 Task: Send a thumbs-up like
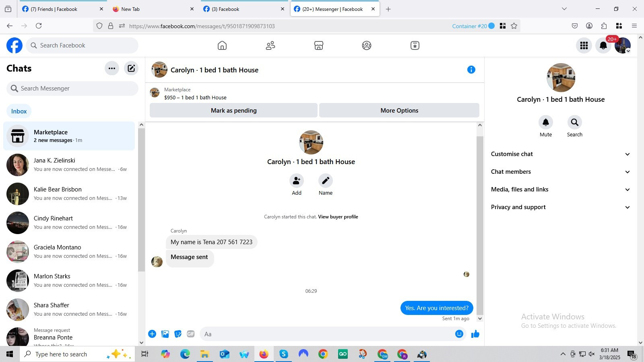pos(475,334)
